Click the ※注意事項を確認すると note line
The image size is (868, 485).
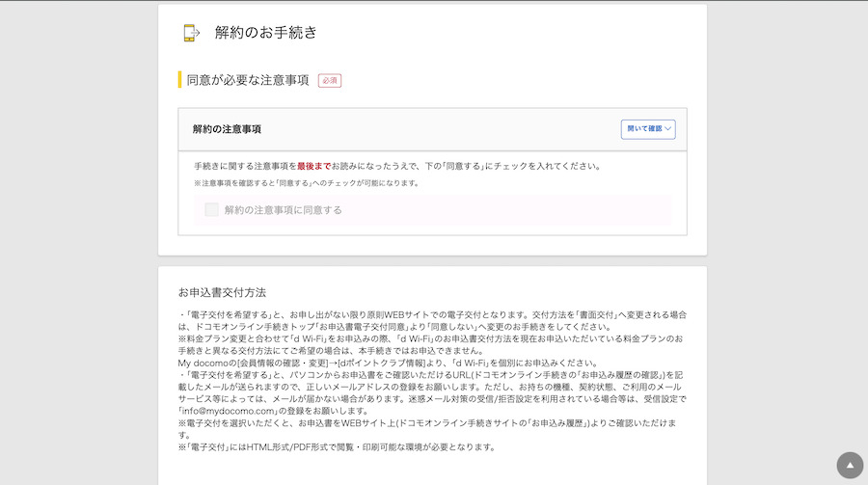pos(306,183)
